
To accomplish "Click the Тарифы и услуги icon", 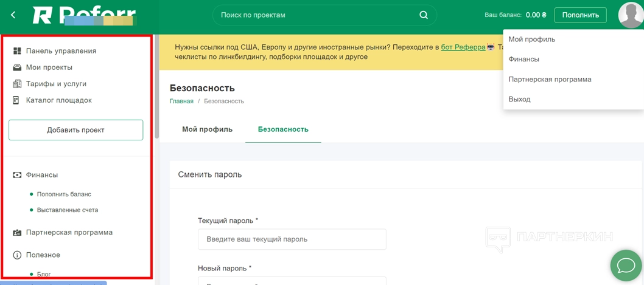I will (17, 84).
